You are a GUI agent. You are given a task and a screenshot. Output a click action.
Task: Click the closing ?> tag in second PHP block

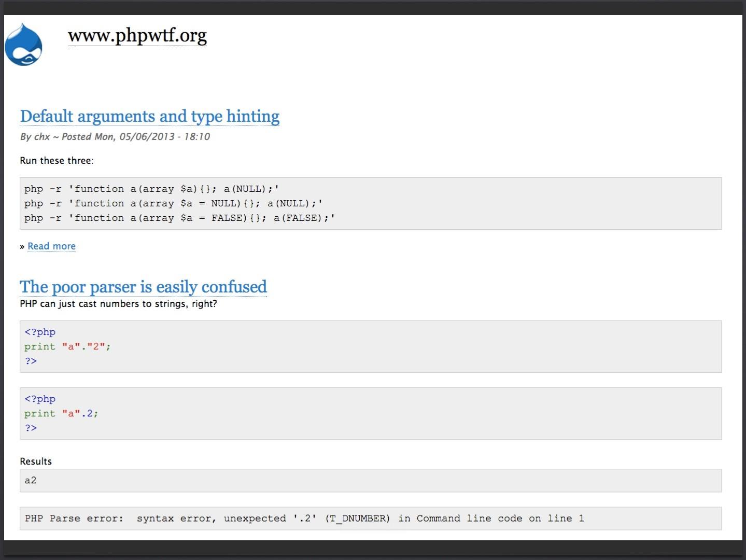tap(31, 428)
